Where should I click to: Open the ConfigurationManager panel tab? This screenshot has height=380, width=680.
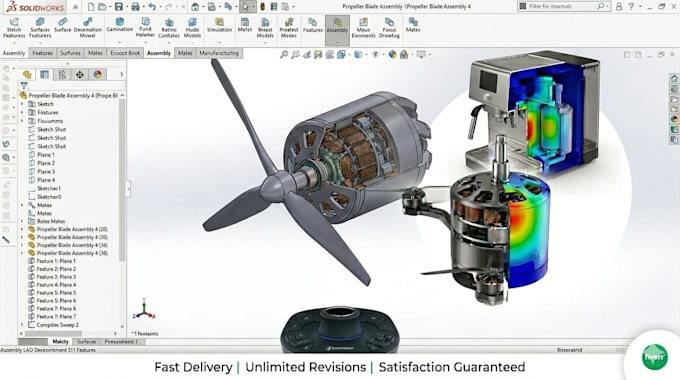62,74
